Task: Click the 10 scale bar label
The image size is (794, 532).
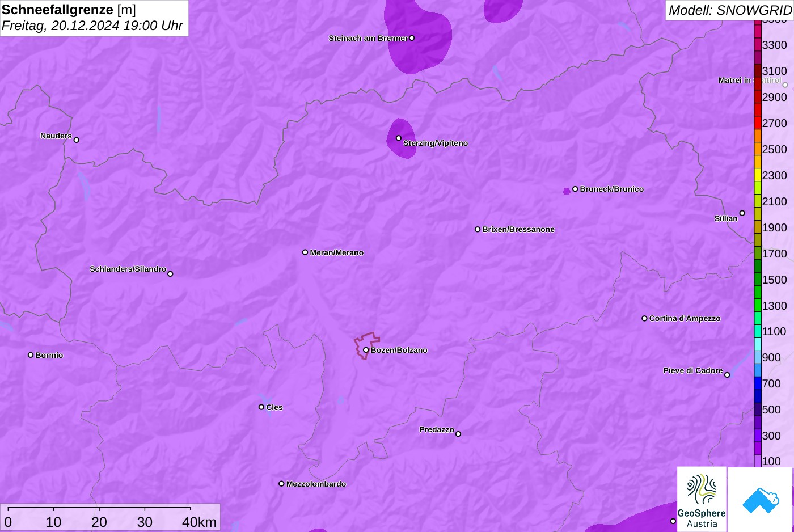Action: 54,522
